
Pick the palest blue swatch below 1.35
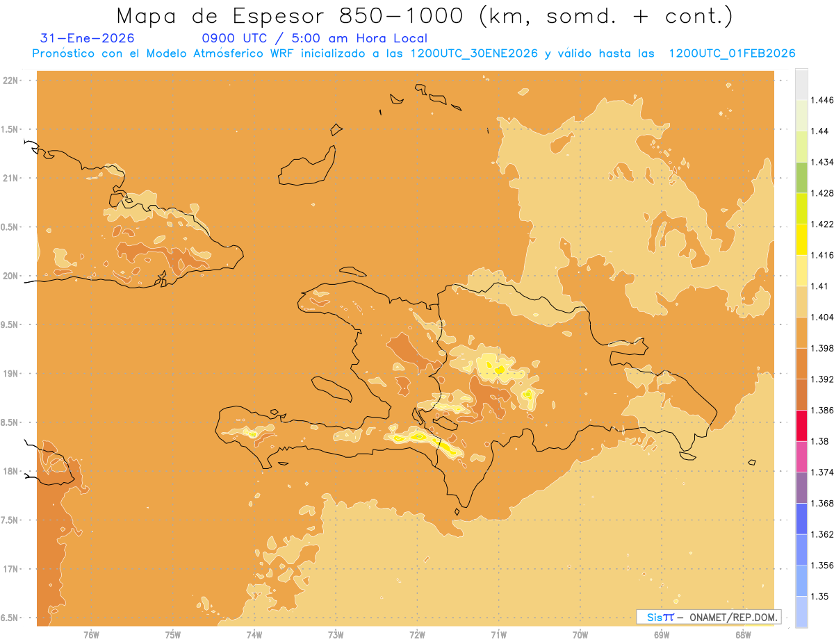click(x=801, y=611)
